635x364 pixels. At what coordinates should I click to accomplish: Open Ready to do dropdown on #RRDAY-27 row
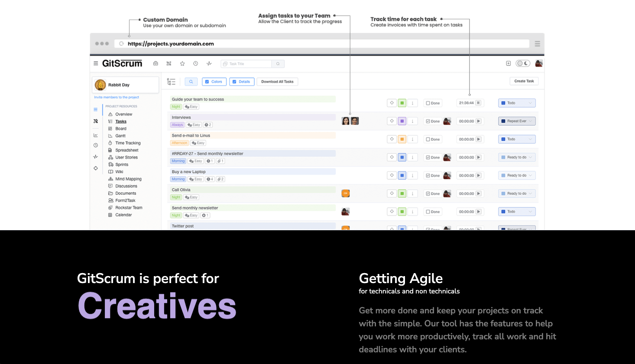[517, 158]
